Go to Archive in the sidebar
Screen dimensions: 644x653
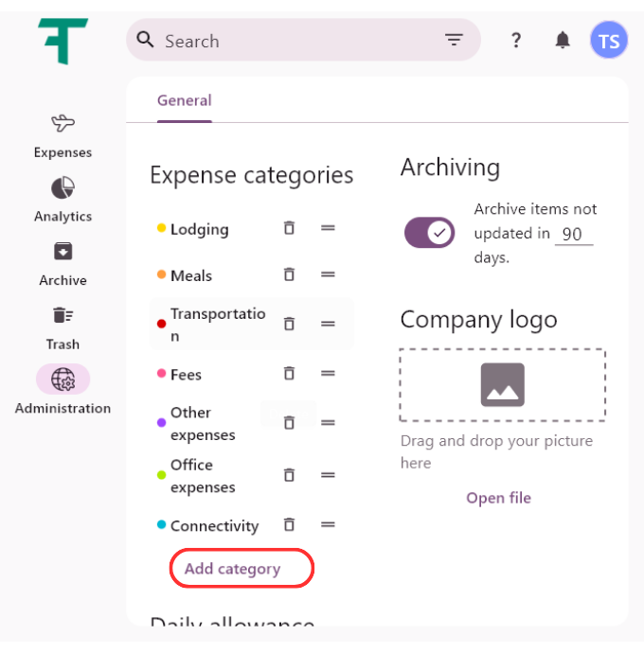click(63, 252)
